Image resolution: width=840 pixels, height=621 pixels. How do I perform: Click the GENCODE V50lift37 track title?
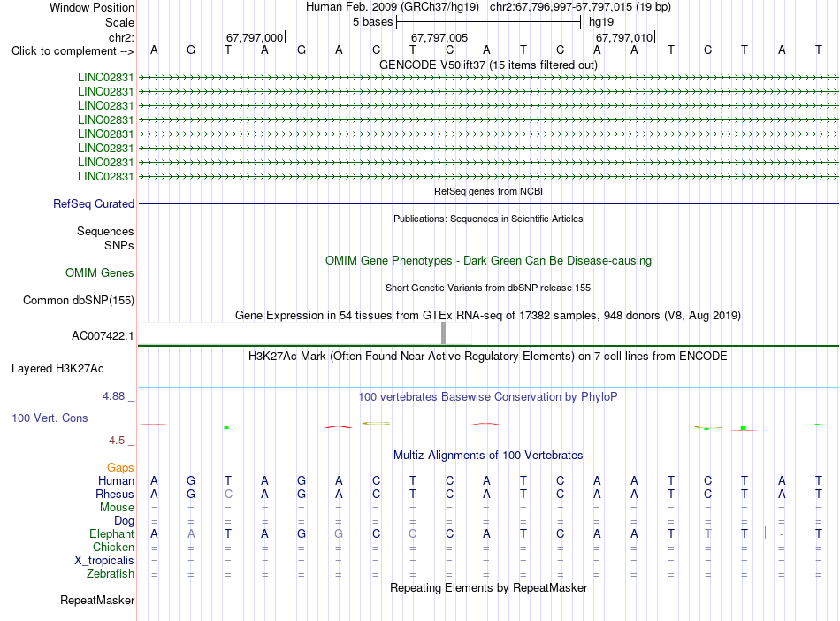click(488, 65)
